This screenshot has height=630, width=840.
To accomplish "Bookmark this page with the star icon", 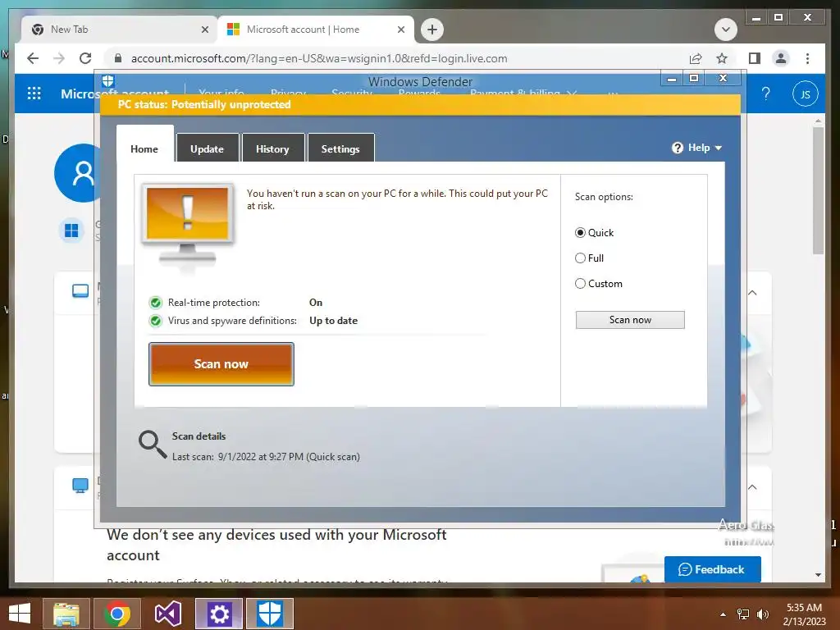I will point(722,58).
